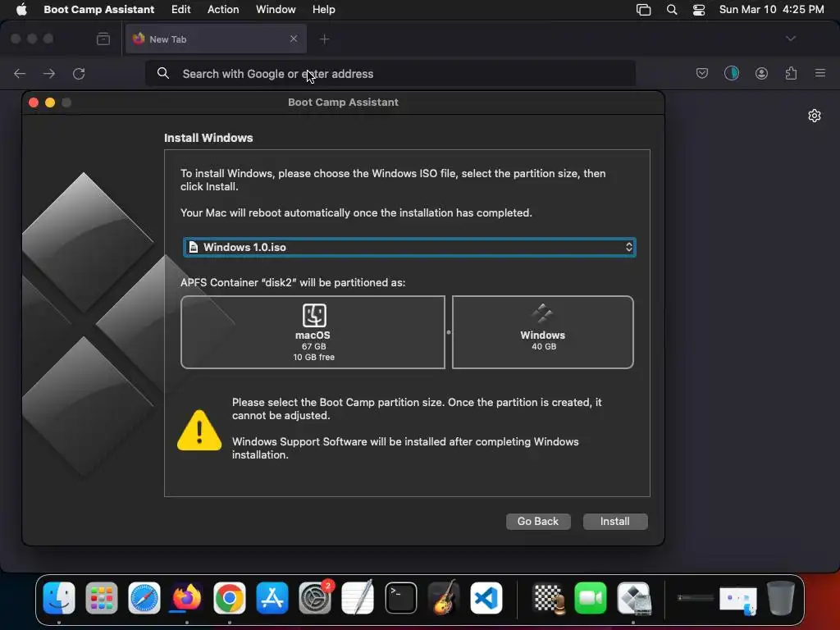Click the date and time in menu bar
This screenshot has width=840, height=630.
pyautogui.click(x=771, y=10)
